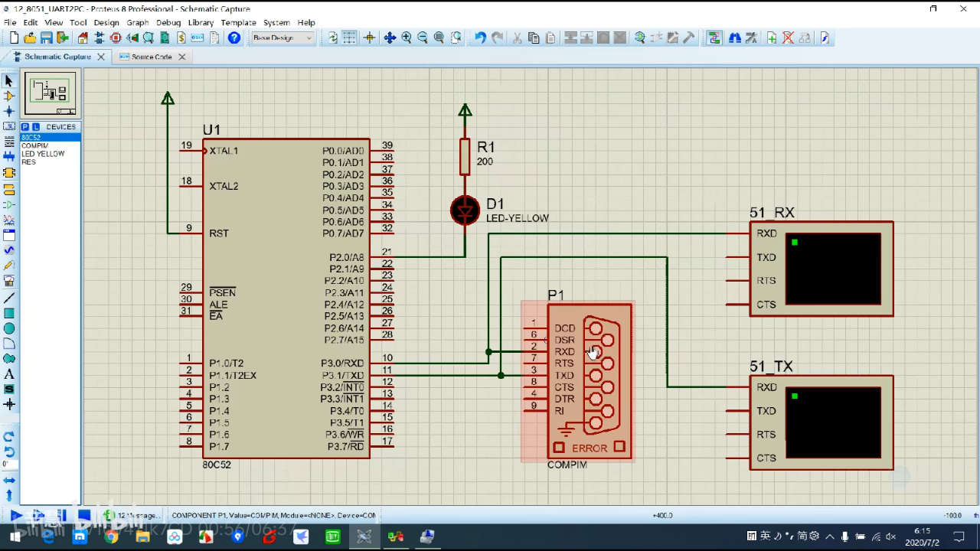
Task: Open the taskbar notification center icon
Action: pos(959,536)
